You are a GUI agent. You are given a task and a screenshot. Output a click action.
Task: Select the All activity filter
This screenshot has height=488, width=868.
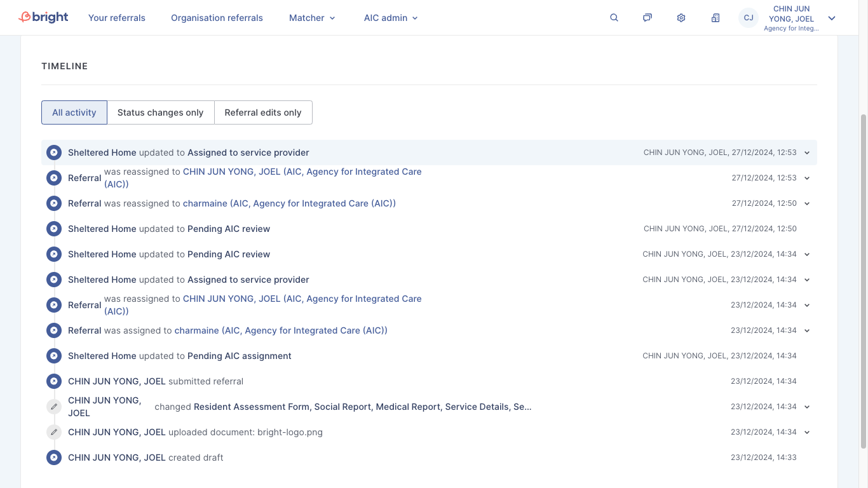point(74,112)
